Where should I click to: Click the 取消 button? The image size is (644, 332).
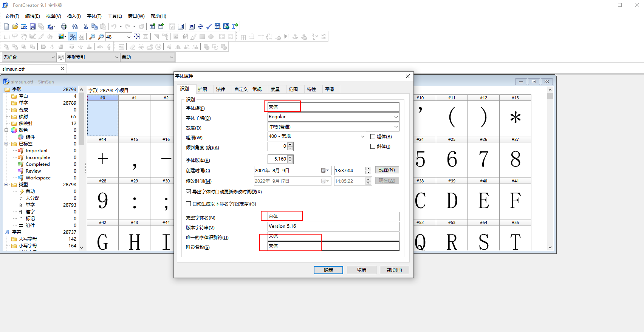pos(362,270)
